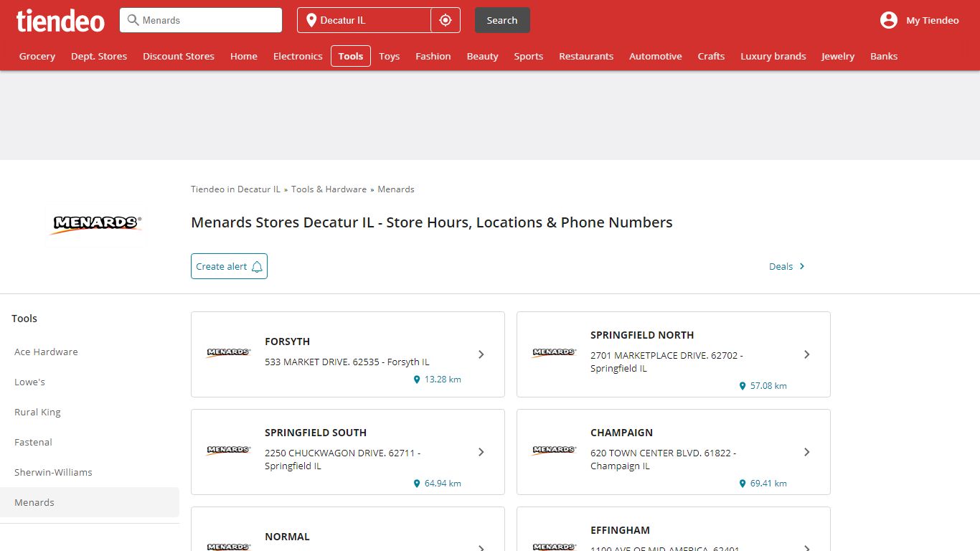Open the Crafts category

click(x=712, y=56)
